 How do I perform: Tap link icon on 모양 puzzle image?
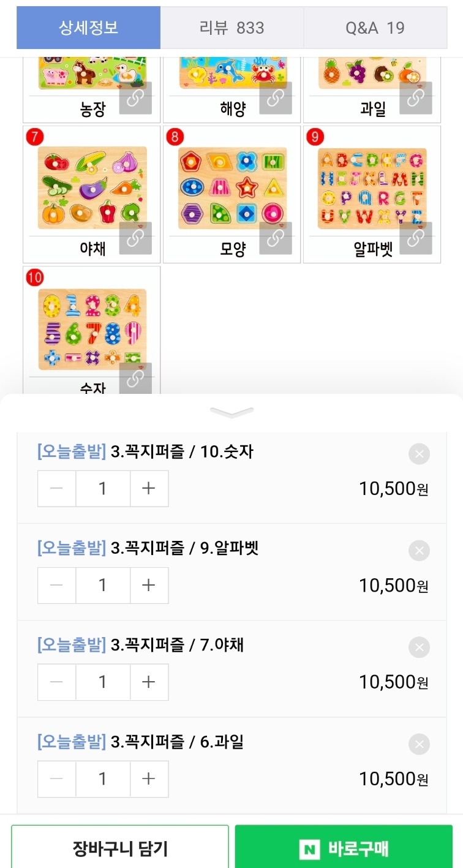pyautogui.click(x=276, y=238)
